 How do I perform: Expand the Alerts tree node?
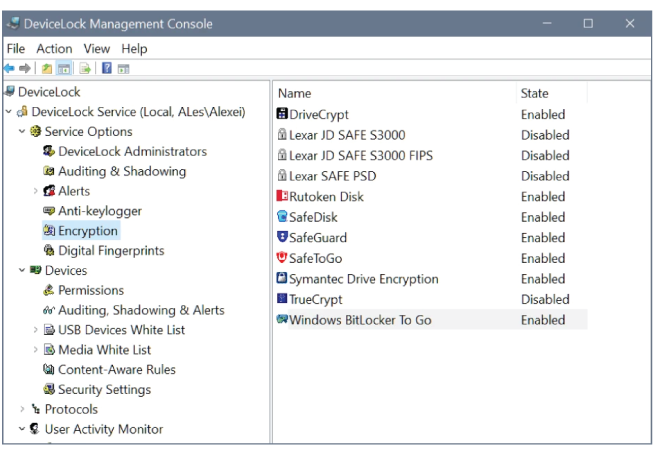(x=35, y=191)
